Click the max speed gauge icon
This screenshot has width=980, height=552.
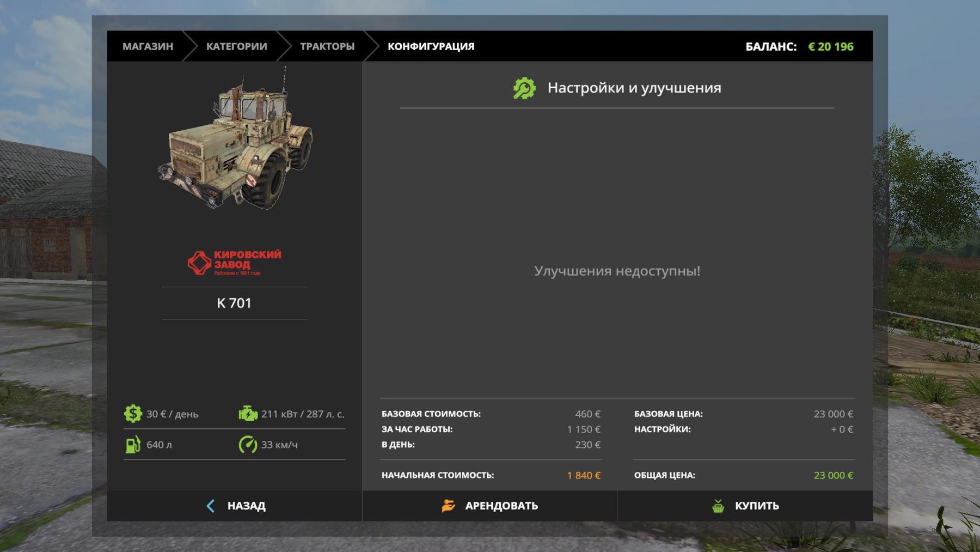(x=248, y=445)
